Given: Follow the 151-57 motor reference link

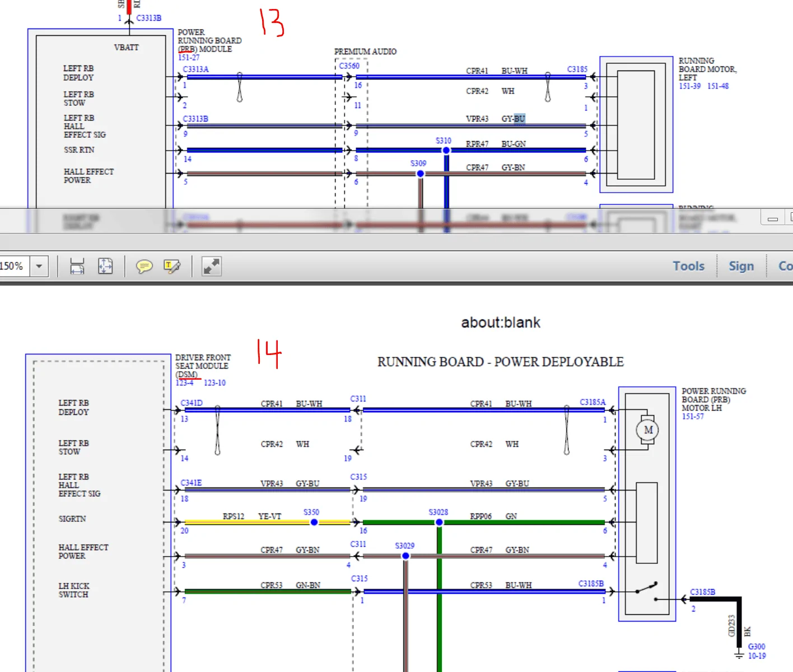Looking at the screenshot, I should 693,417.
